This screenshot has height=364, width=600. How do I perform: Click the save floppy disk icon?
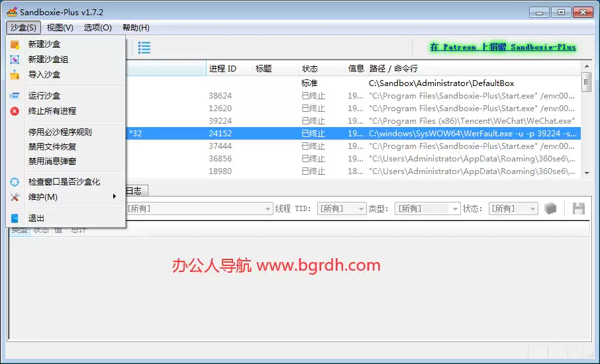click(579, 208)
